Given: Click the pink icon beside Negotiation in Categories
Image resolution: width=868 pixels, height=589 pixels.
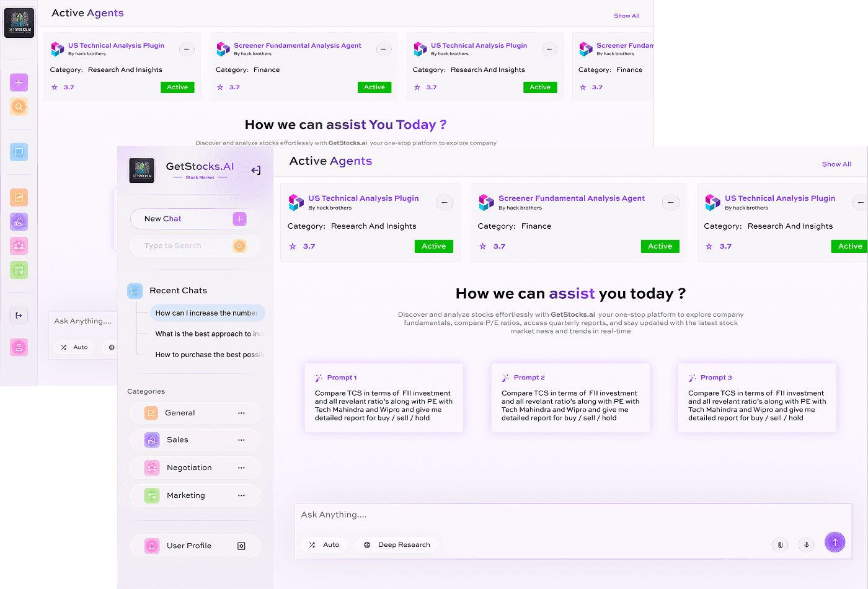Looking at the screenshot, I should 151,468.
